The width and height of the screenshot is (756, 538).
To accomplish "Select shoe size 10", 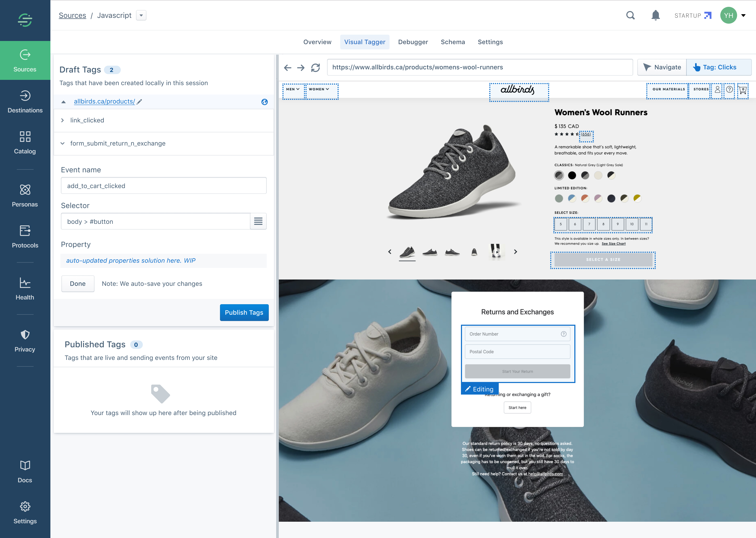I will click(632, 224).
